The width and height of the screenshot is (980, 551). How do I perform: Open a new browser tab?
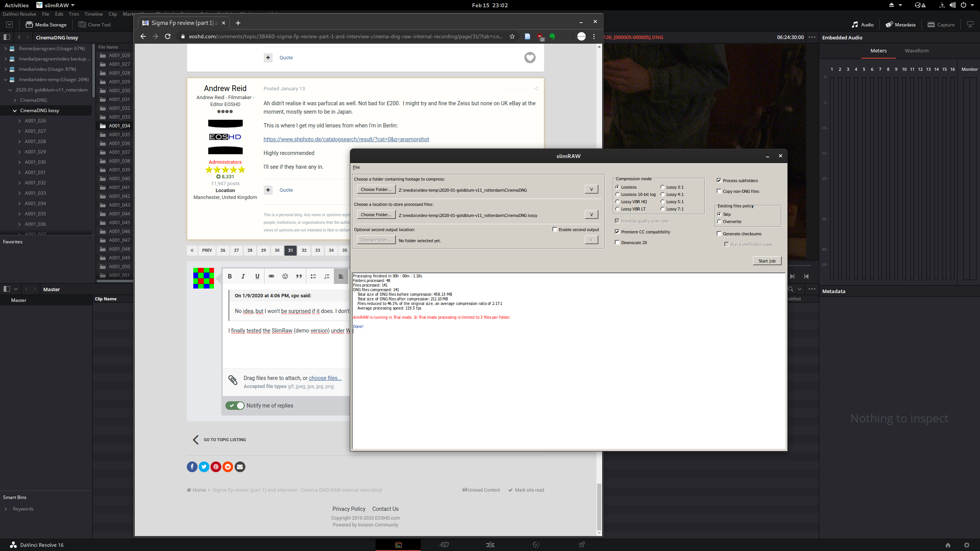tap(238, 23)
